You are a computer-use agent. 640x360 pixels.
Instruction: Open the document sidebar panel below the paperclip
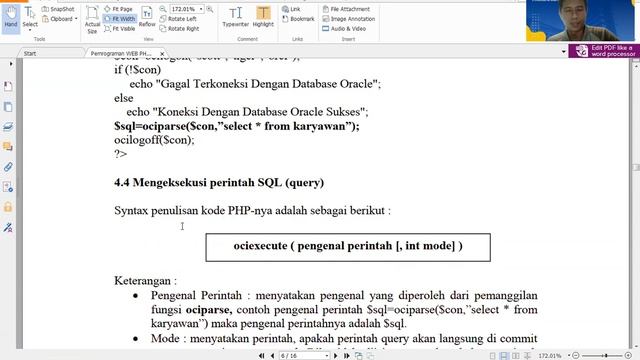pyautogui.click(x=8, y=187)
